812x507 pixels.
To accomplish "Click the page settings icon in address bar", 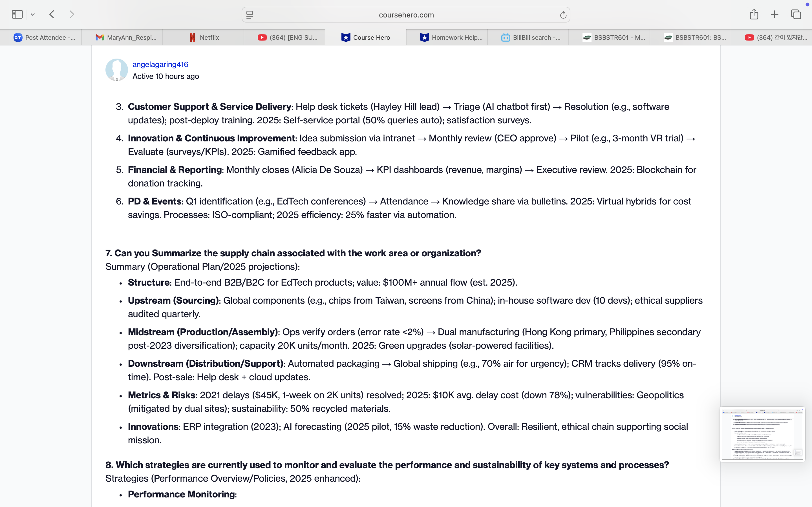I will [250, 15].
